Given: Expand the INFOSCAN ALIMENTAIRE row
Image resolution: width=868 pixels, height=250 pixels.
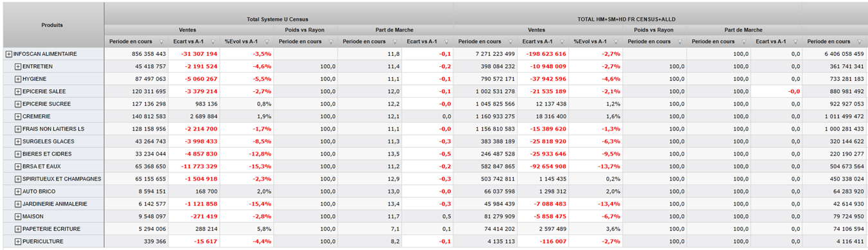Looking at the screenshot, I should (9, 54).
